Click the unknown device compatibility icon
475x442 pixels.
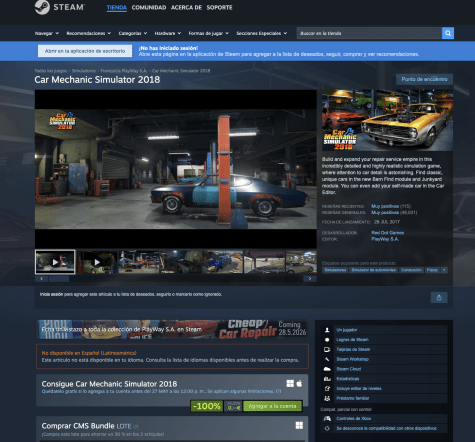pyautogui.click(x=327, y=428)
